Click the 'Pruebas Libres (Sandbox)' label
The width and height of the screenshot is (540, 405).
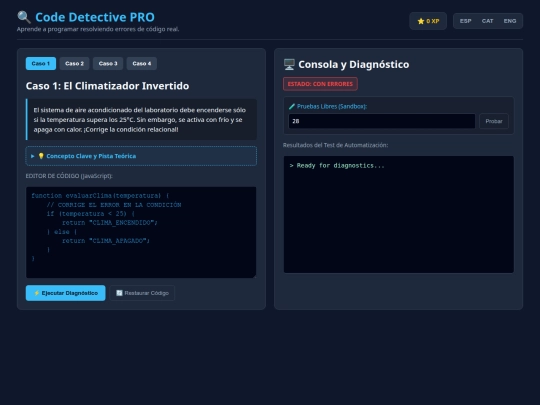click(332, 106)
